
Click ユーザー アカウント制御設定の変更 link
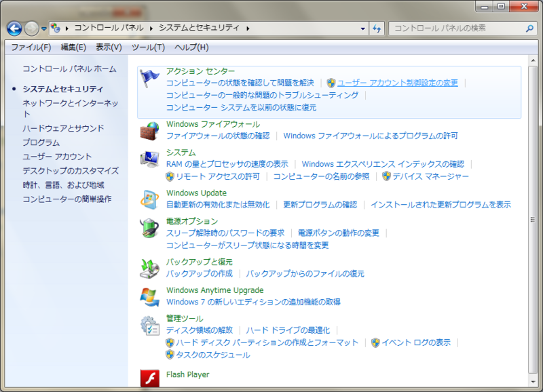[398, 83]
